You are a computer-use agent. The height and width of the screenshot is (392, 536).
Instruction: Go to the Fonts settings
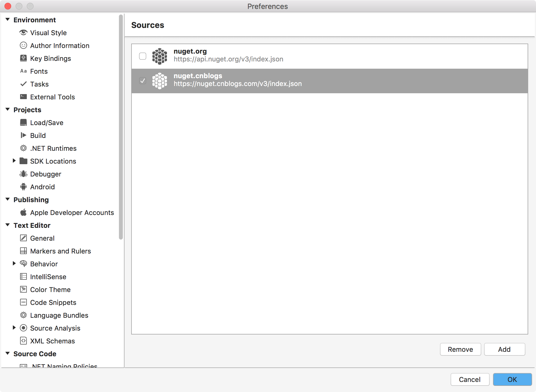(x=39, y=71)
